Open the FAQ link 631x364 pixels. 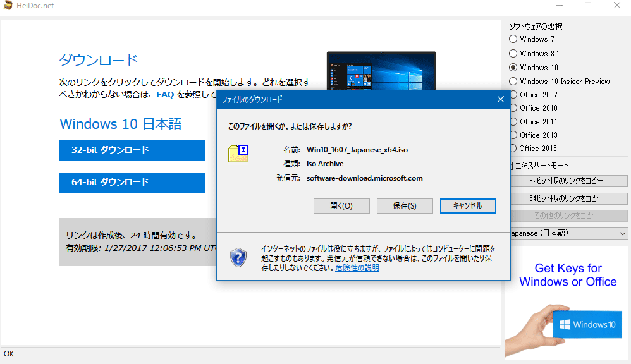pos(165,95)
